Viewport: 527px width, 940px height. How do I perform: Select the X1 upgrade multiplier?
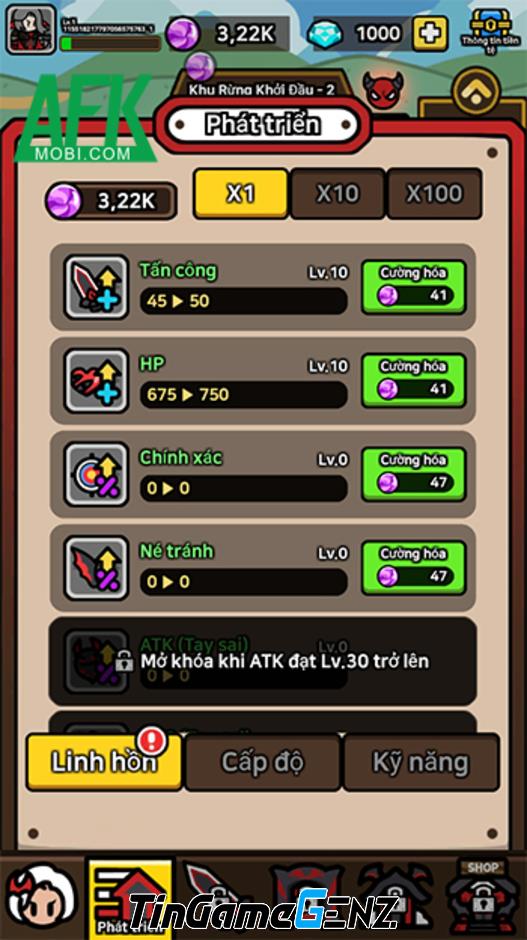coord(241,193)
